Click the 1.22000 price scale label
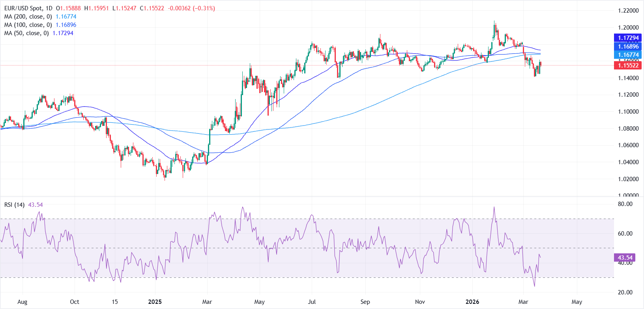This screenshot has width=644, height=309. point(628,11)
